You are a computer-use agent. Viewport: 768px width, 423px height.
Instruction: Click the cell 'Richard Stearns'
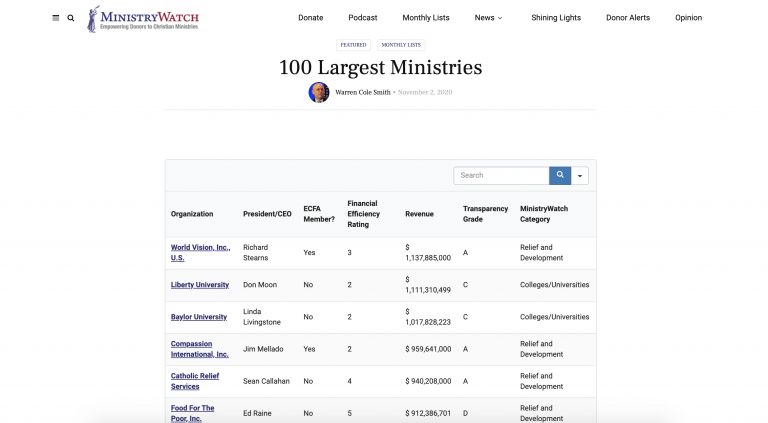click(x=256, y=253)
